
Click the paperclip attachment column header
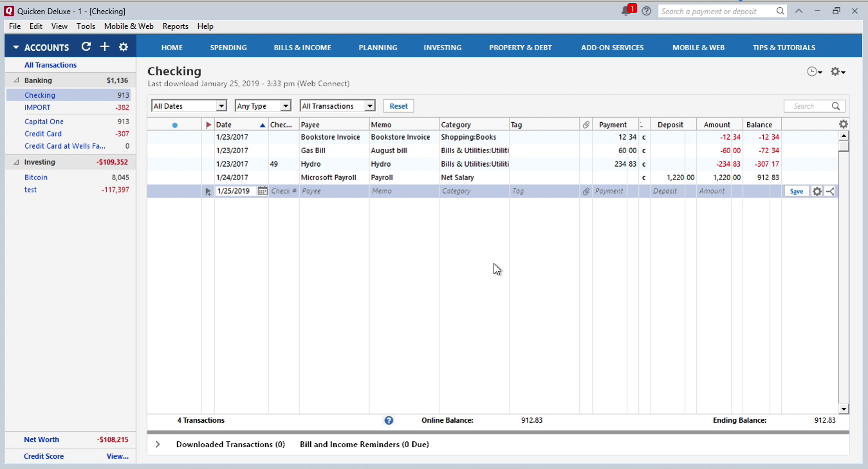point(586,125)
